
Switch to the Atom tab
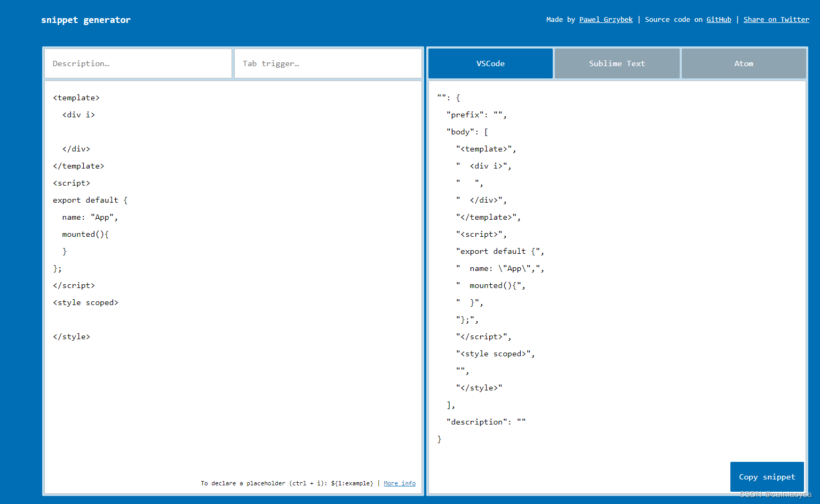744,63
